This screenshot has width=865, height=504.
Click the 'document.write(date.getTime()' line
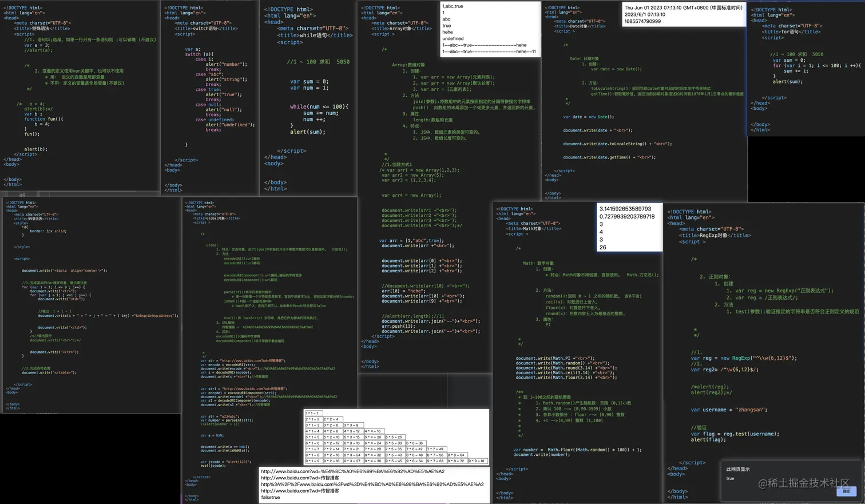click(x=610, y=157)
